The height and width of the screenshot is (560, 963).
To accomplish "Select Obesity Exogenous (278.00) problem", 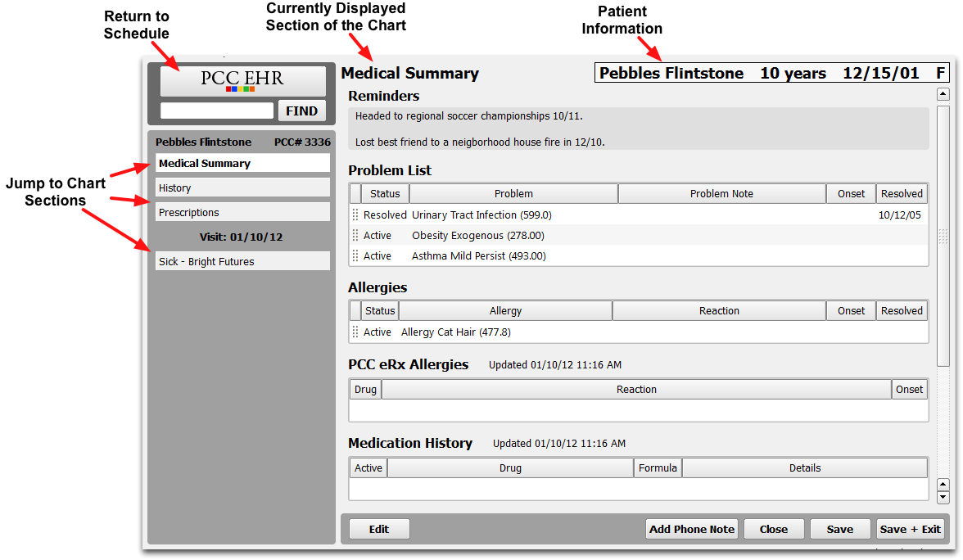I will [478, 235].
